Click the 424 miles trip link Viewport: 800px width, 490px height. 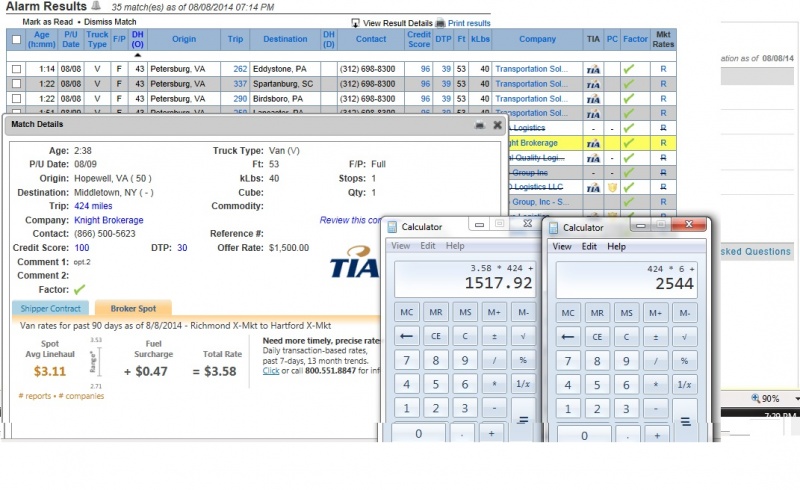tap(93, 206)
